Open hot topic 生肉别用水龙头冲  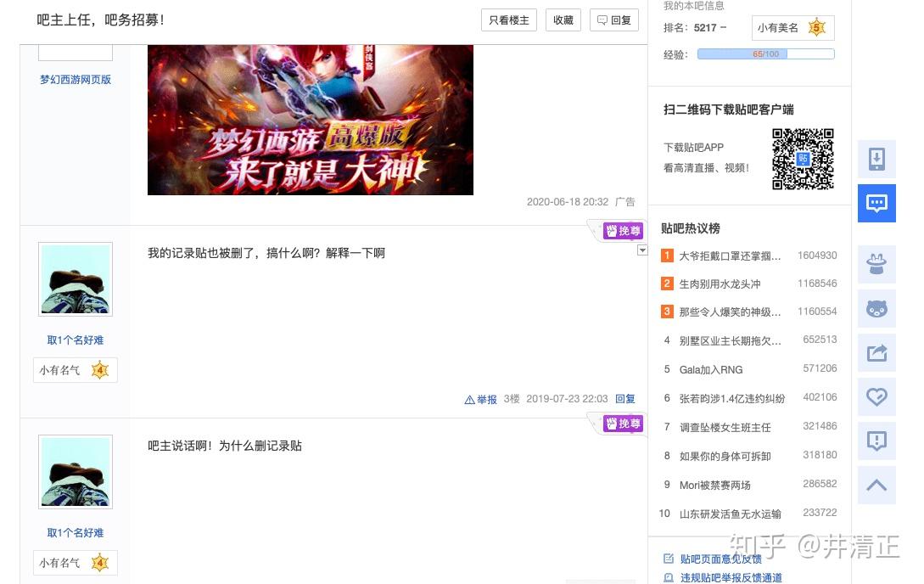(720, 284)
